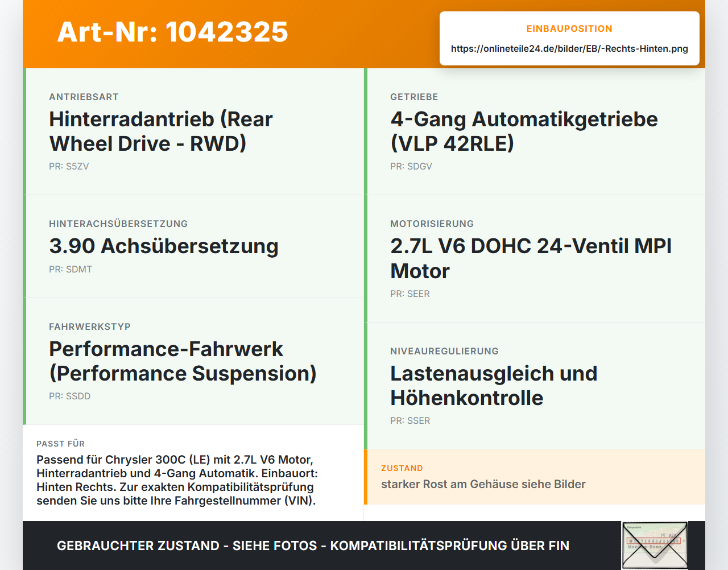Click the PR: SSER code
The width and height of the screenshot is (728, 570).
point(410,420)
